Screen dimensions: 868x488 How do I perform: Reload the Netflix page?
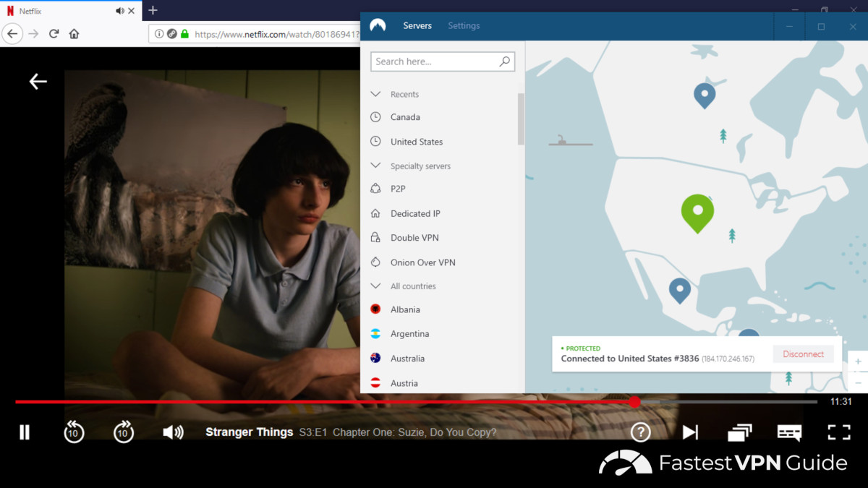click(x=54, y=33)
